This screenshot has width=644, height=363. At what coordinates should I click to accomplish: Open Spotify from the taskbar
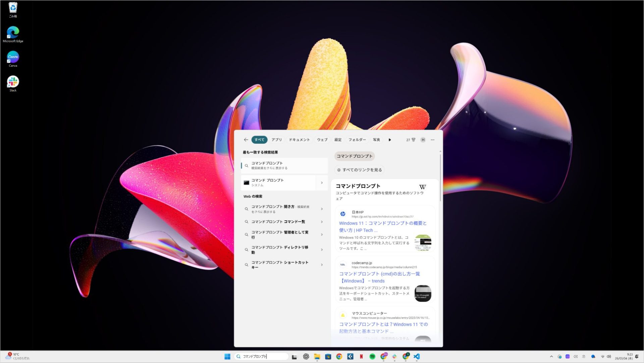372,356
